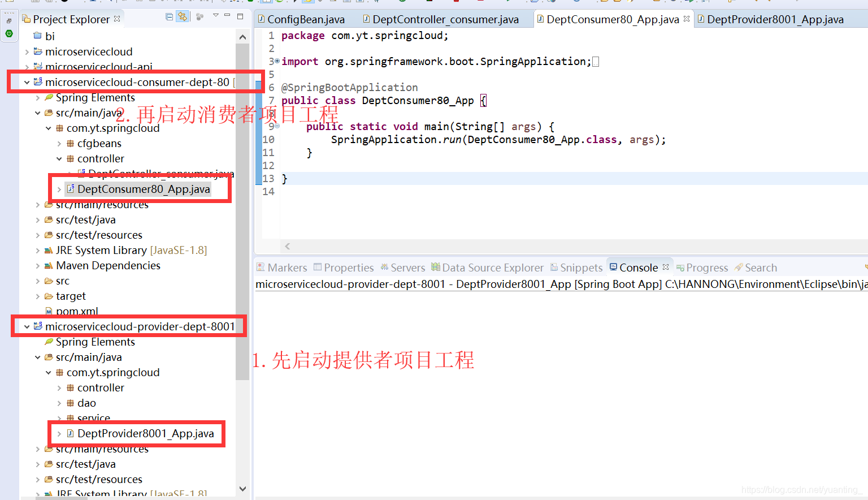Switch to DeptProvider8001_App.java editor tab
This screenshot has height=500, width=868.
775,19
